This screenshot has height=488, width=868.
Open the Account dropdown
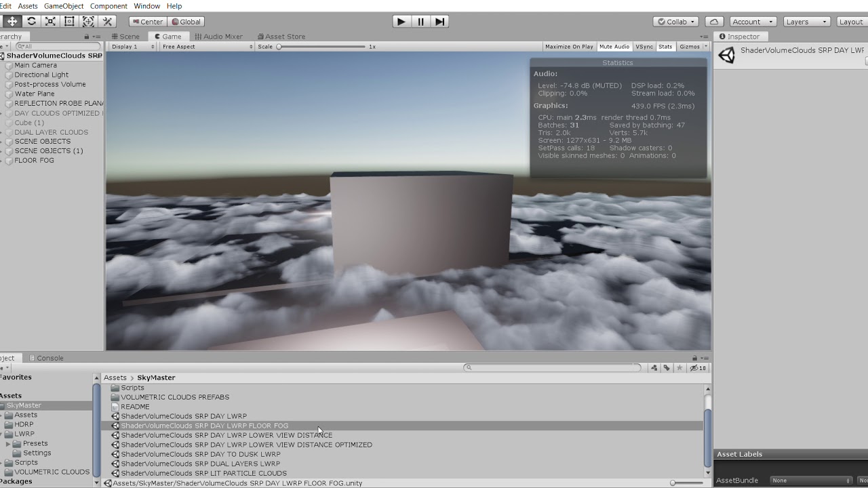(752, 22)
